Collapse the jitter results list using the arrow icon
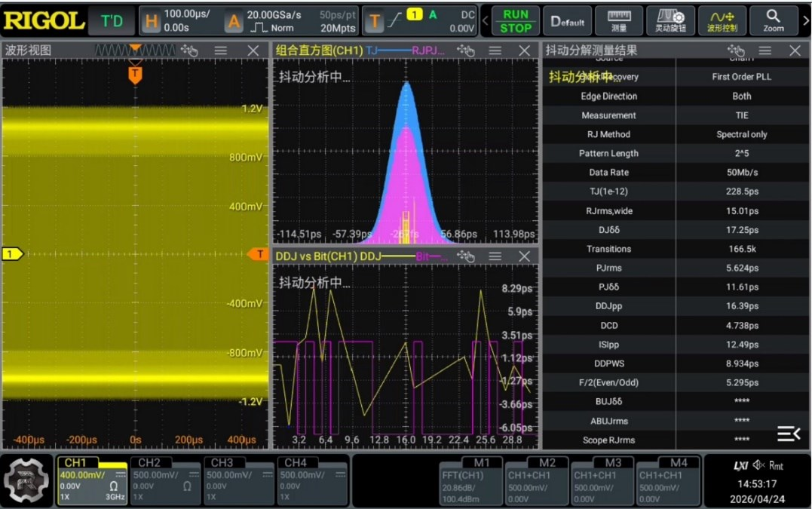 click(788, 434)
